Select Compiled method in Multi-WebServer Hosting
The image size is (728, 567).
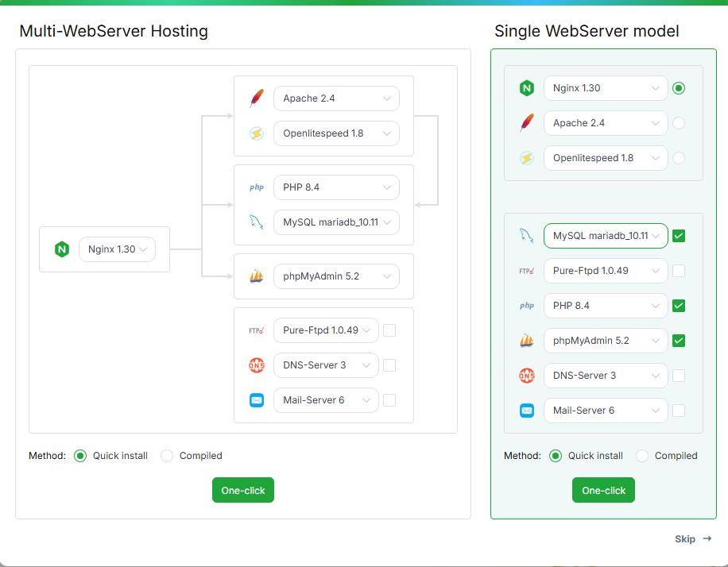click(167, 456)
